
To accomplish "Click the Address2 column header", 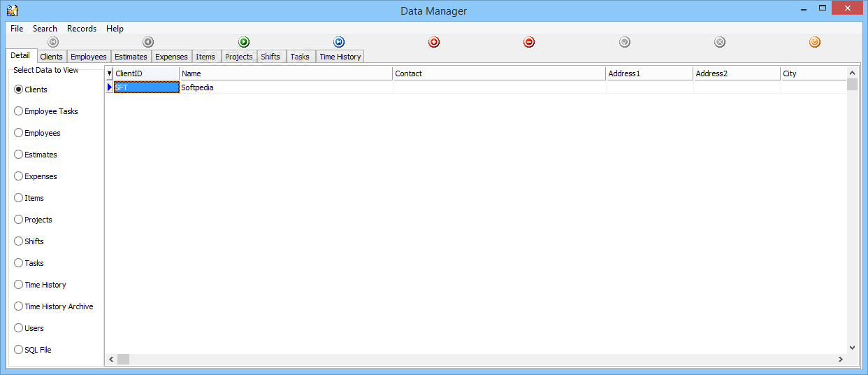I will point(737,73).
